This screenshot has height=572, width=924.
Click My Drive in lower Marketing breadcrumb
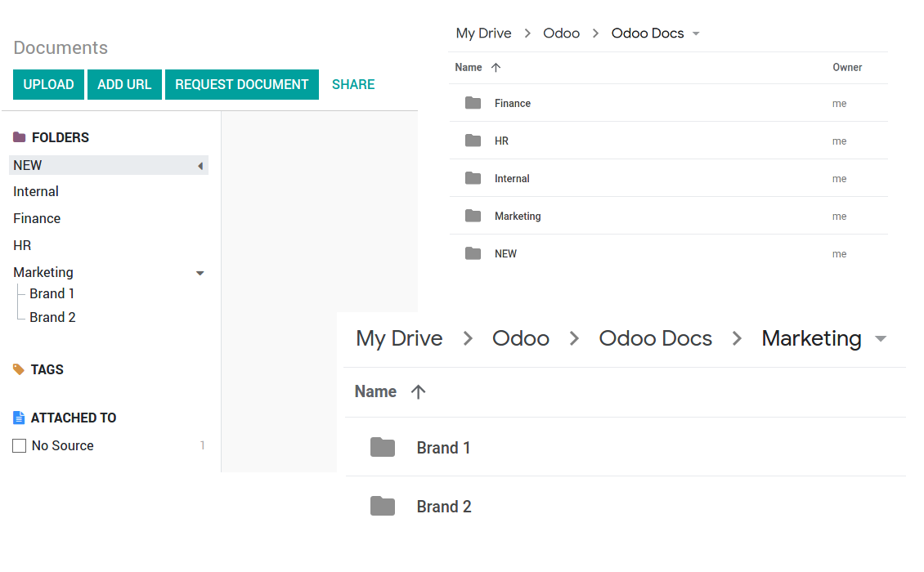pos(399,339)
